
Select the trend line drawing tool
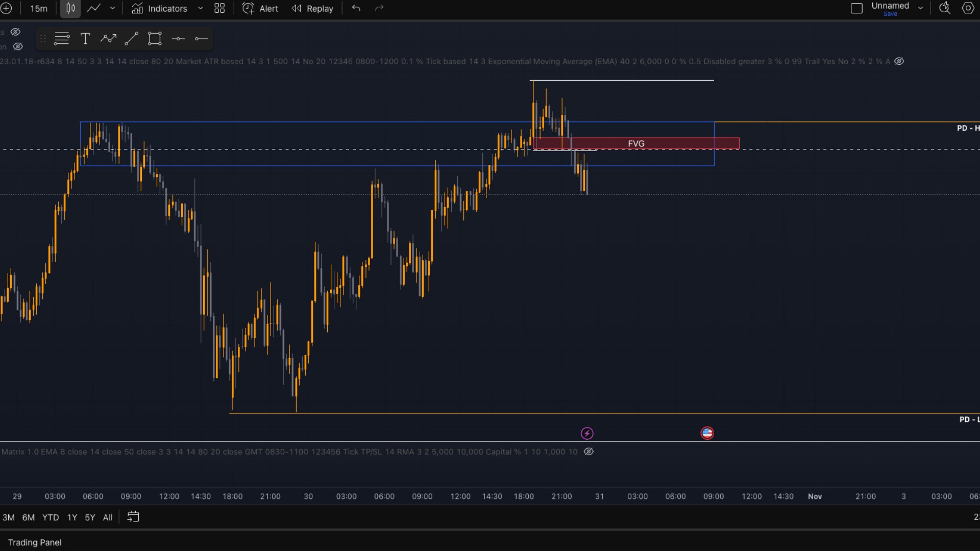click(x=132, y=39)
